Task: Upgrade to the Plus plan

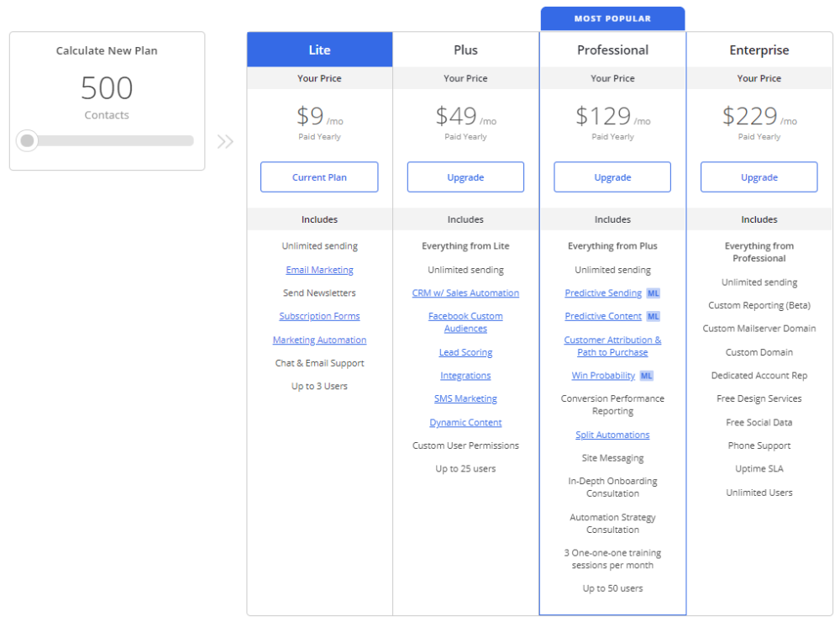Action: pos(465,177)
